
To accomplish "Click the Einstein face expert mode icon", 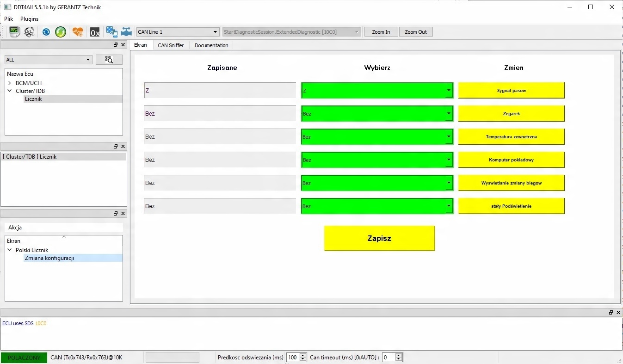I will (x=29, y=32).
